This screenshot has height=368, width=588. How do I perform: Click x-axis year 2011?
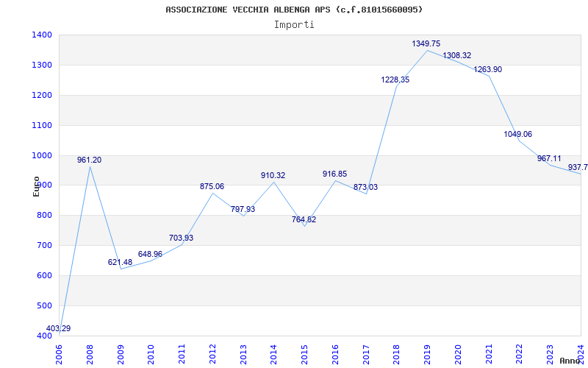tap(182, 355)
